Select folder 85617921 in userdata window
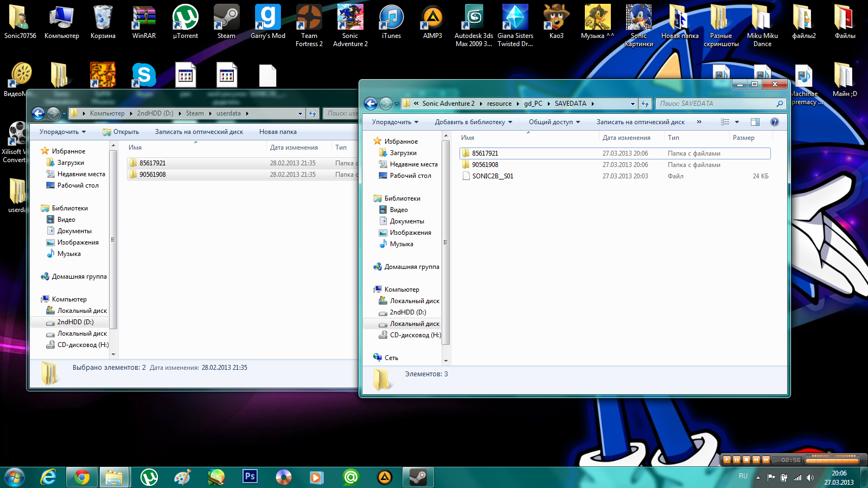868x488 pixels. coord(242,163)
